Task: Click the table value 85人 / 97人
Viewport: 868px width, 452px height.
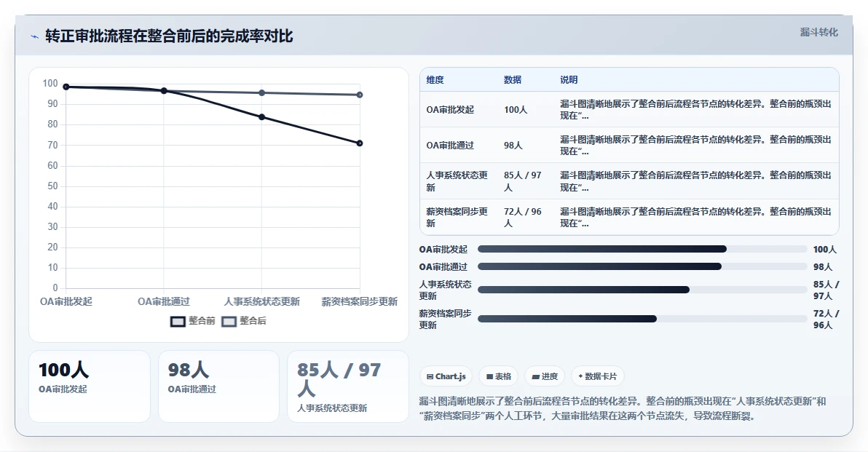Action: click(x=523, y=181)
